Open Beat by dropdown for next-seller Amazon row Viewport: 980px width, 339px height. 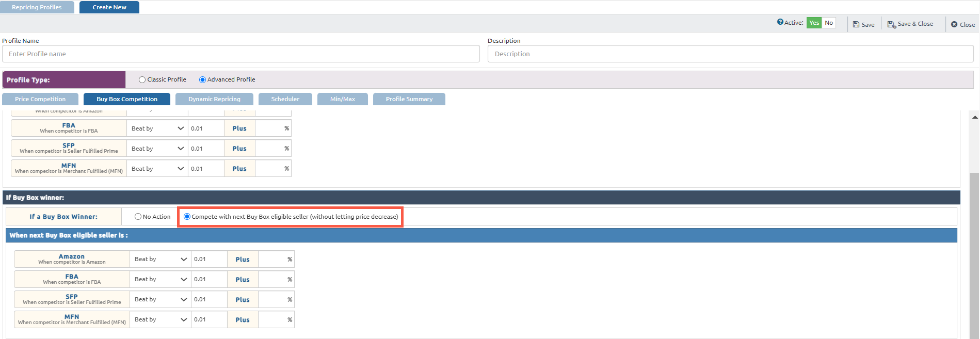pyautogui.click(x=160, y=259)
